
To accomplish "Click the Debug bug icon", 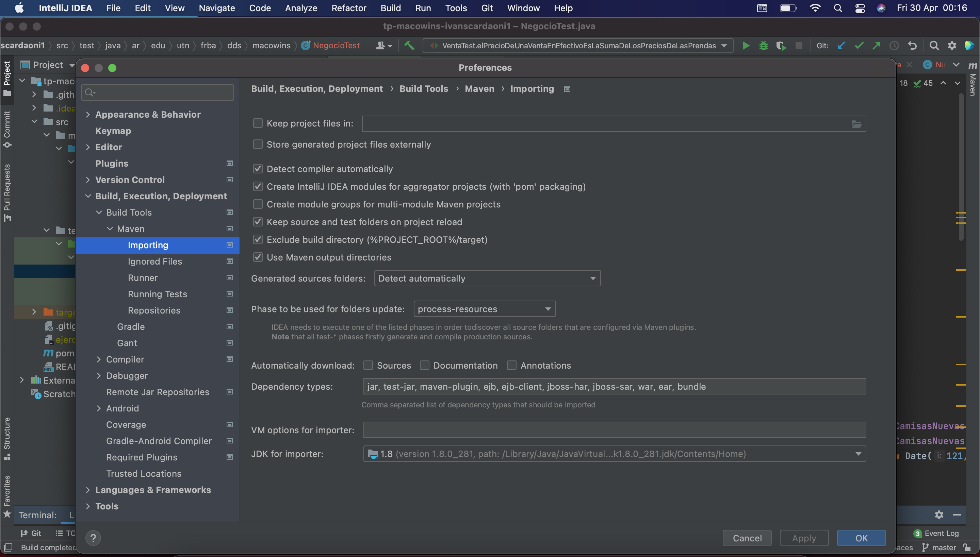I will click(x=763, y=46).
